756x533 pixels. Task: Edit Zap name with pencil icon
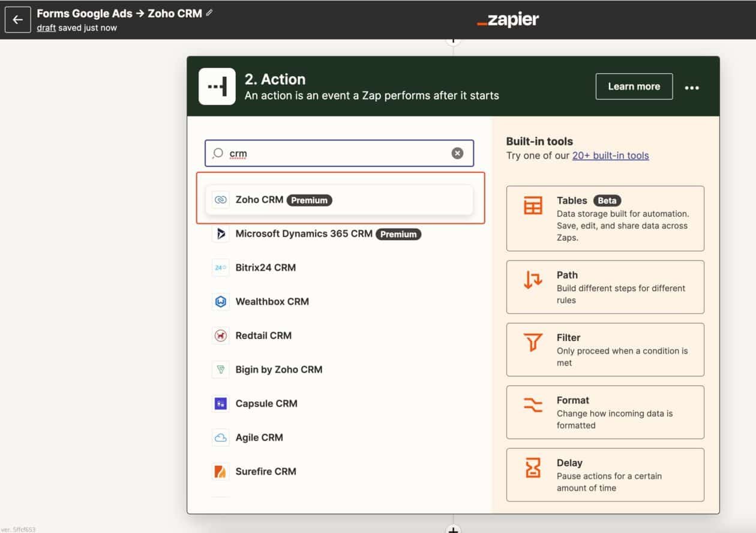tap(209, 13)
